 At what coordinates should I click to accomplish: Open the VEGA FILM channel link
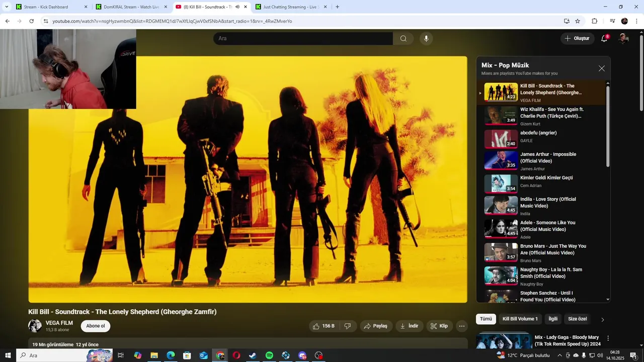pyautogui.click(x=59, y=323)
